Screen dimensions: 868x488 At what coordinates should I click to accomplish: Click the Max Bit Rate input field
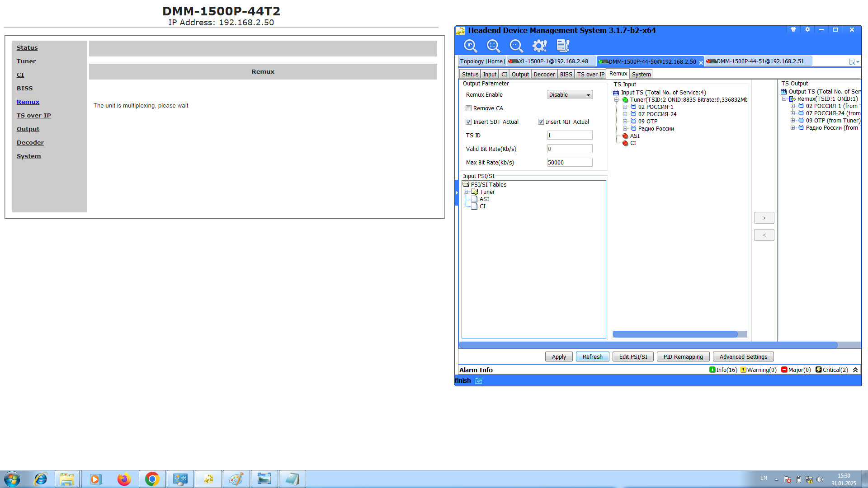(570, 163)
